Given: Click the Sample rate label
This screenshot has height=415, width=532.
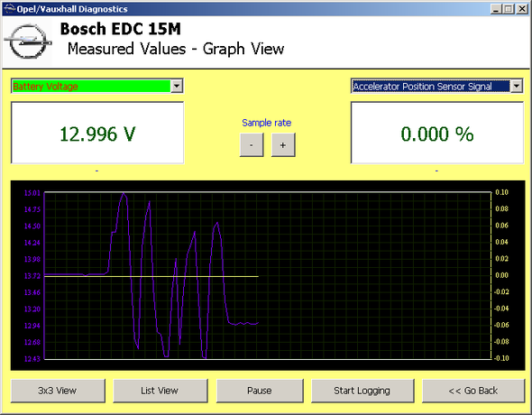Looking at the screenshot, I should pos(267,123).
